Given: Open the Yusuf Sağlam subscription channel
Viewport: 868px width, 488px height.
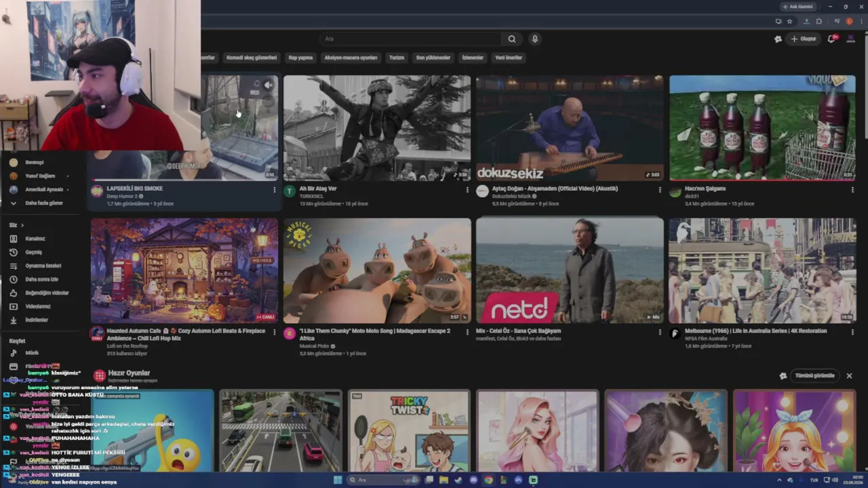Looking at the screenshot, I should (x=41, y=176).
